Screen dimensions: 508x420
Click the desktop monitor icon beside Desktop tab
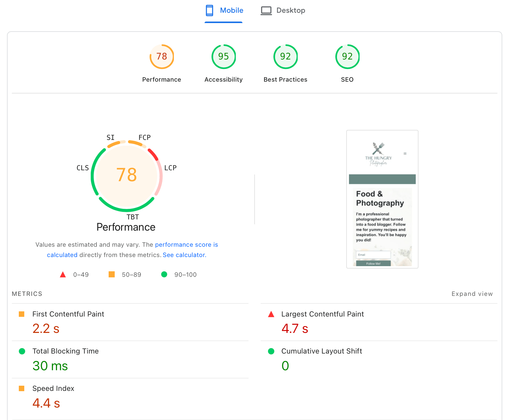click(x=266, y=10)
